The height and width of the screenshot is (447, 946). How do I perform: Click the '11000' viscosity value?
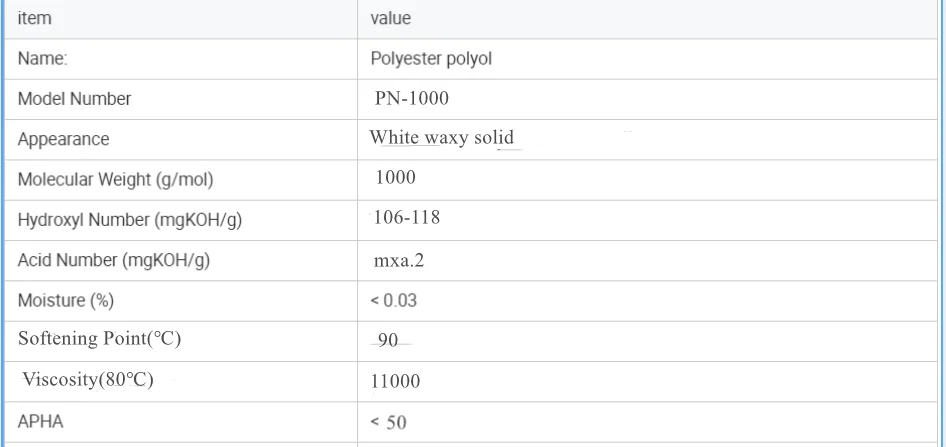(x=397, y=381)
